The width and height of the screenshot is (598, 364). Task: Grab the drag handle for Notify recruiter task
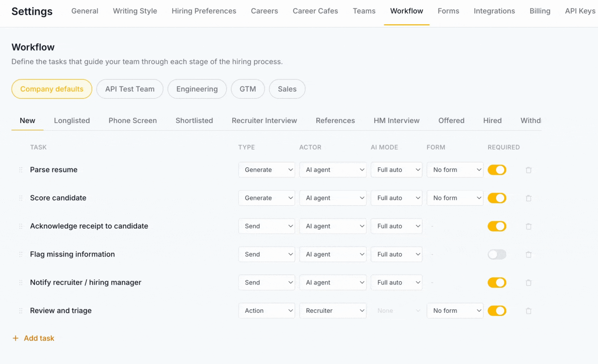(21, 282)
